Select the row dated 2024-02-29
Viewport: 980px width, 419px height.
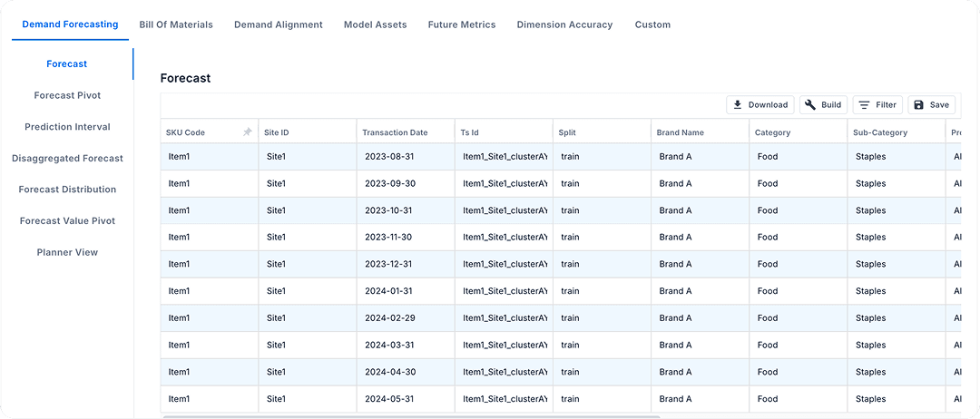click(x=390, y=318)
